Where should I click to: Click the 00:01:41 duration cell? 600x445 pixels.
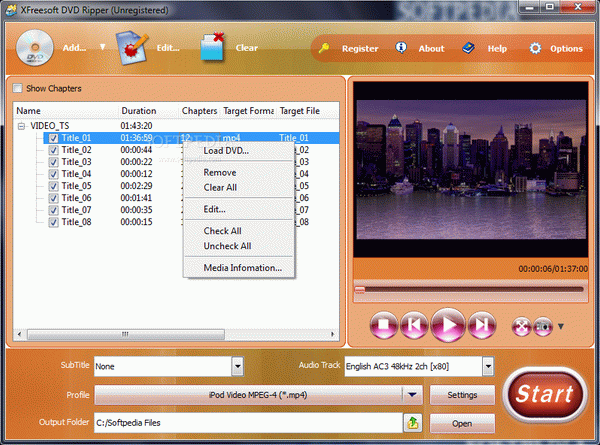[x=137, y=198]
